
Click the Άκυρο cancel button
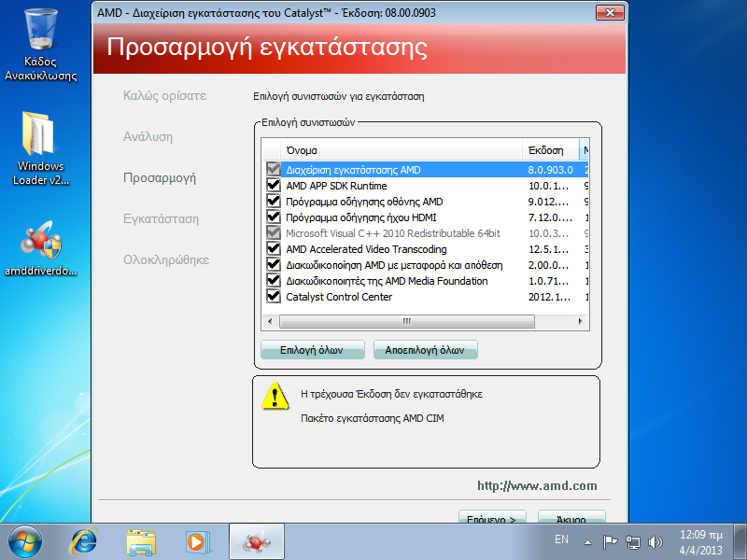pyautogui.click(x=571, y=517)
